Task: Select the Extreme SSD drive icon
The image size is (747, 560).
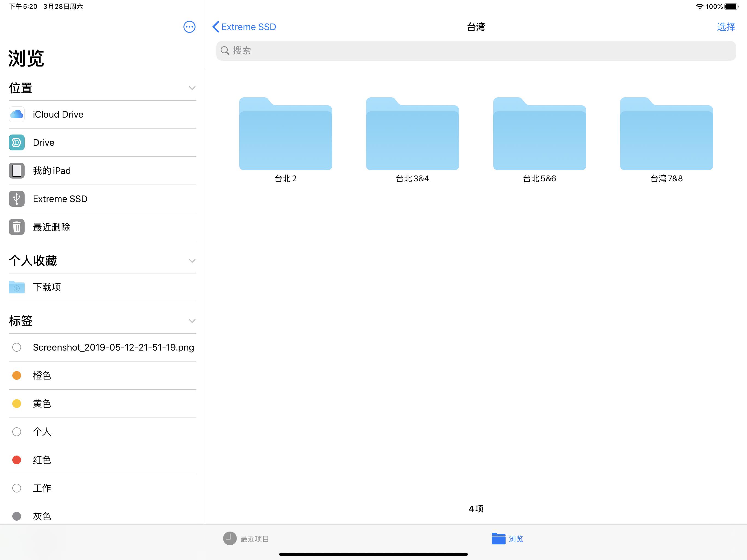Action: 17,199
